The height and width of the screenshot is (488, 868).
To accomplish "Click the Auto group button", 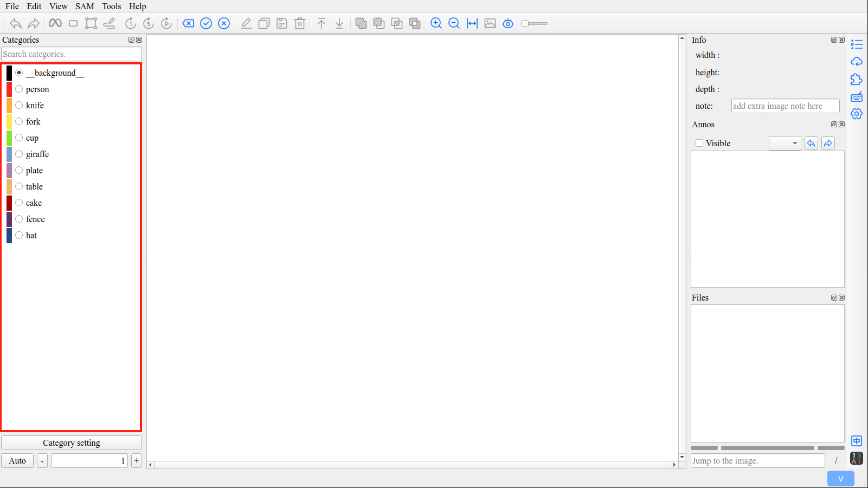I will pos(17,460).
